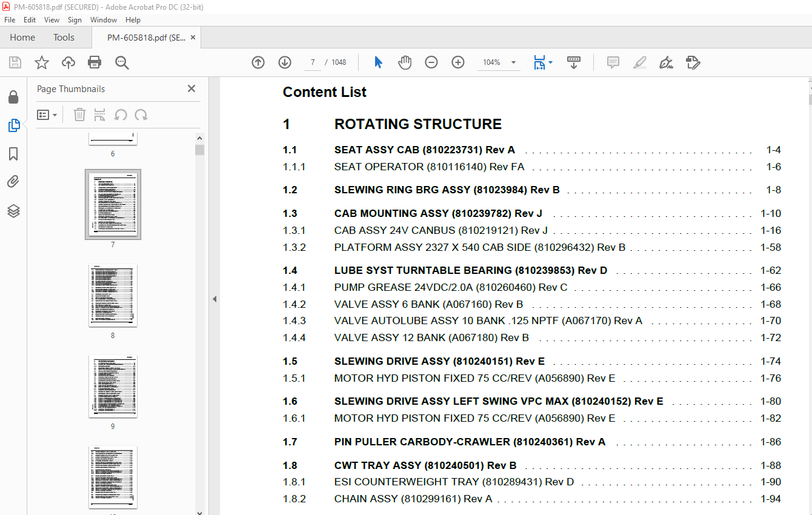The image size is (812, 515).
Task: Open the File menu
Action: click(x=10, y=20)
